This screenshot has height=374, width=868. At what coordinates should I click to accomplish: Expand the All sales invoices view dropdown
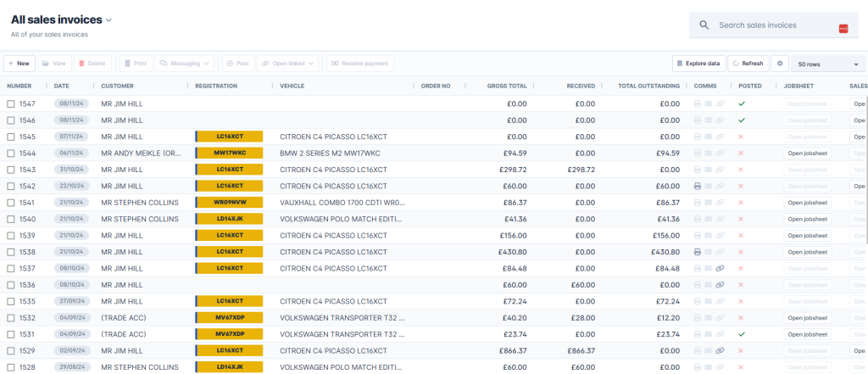pyautogui.click(x=109, y=20)
